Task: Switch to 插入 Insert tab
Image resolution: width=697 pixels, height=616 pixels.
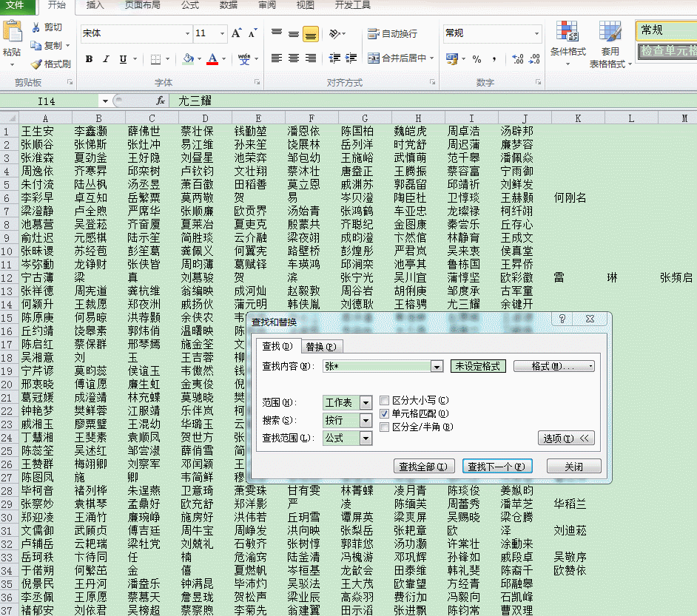Action: 95,5
